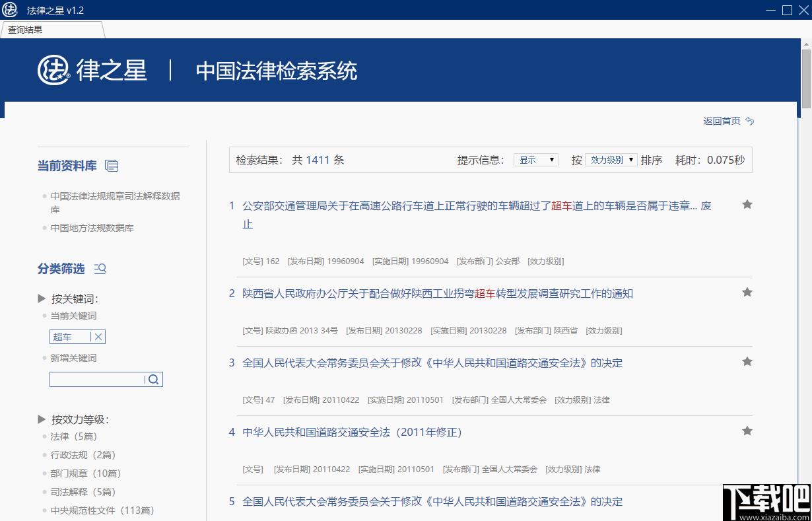Maximize the 法律之星 window
812x521 pixels.
[x=787, y=10]
